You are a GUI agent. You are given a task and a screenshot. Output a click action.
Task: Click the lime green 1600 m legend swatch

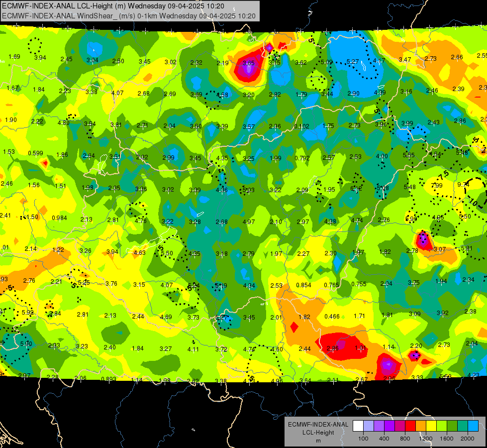click(442, 426)
